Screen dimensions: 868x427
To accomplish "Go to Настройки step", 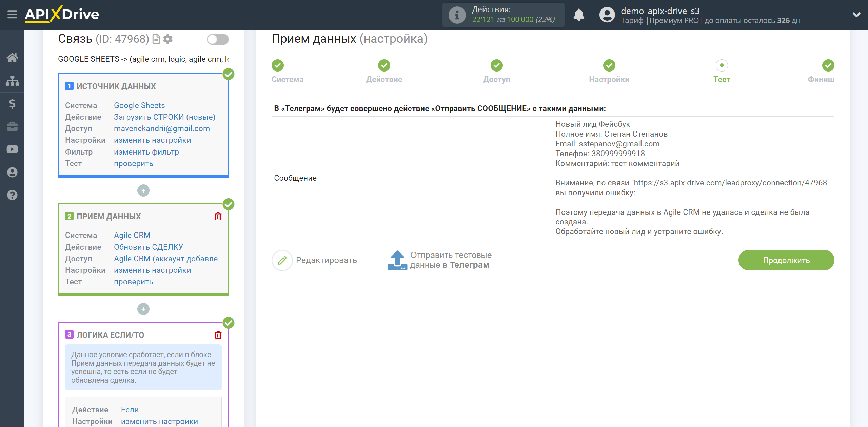I will (x=609, y=65).
